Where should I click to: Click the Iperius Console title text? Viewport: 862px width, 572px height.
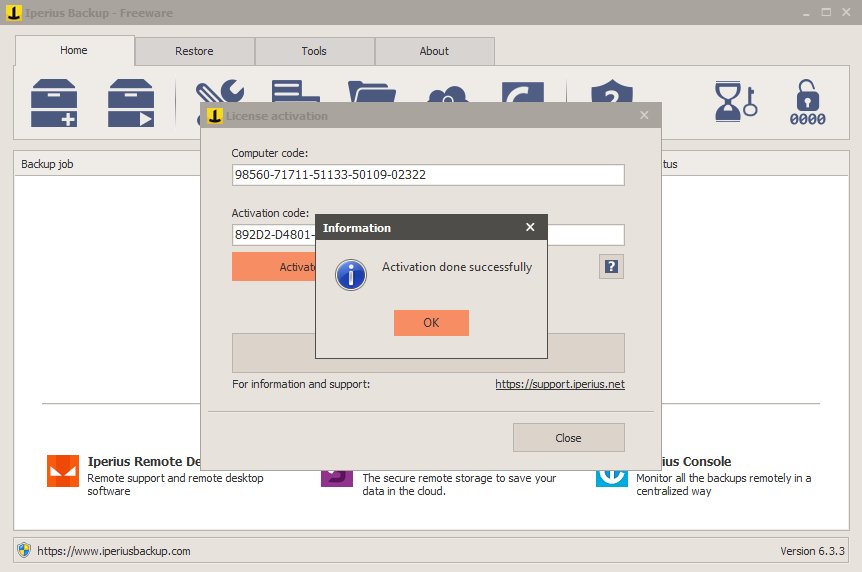click(697, 461)
